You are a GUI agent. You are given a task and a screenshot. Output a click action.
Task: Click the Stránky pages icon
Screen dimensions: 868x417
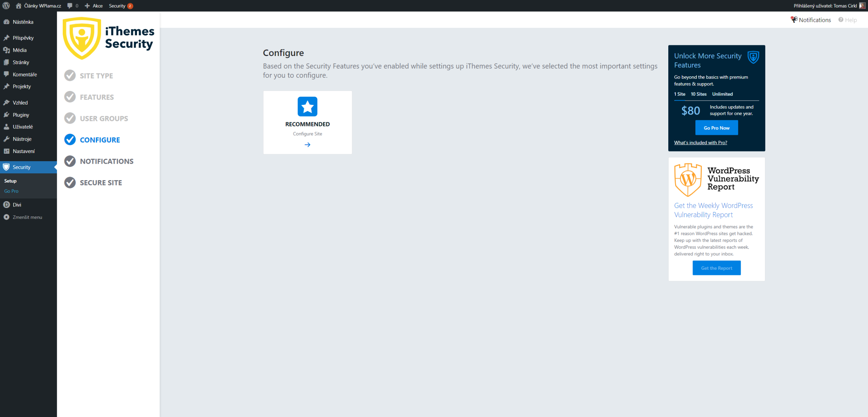coord(6,62)
